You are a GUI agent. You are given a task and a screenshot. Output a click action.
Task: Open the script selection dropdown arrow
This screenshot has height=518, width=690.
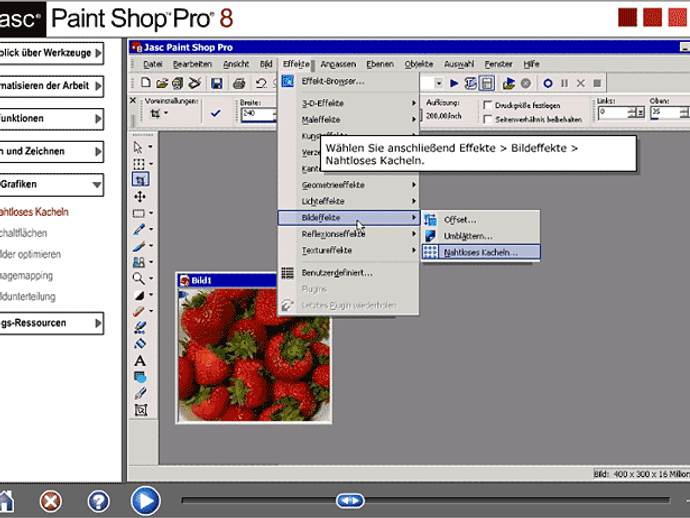click(438, 83)
